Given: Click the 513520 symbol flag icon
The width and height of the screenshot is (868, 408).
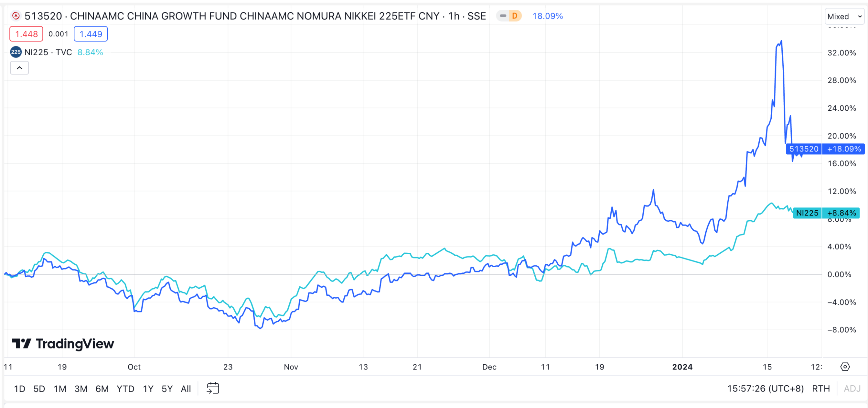Looking at the screenshot, I should tap(16, 16).
